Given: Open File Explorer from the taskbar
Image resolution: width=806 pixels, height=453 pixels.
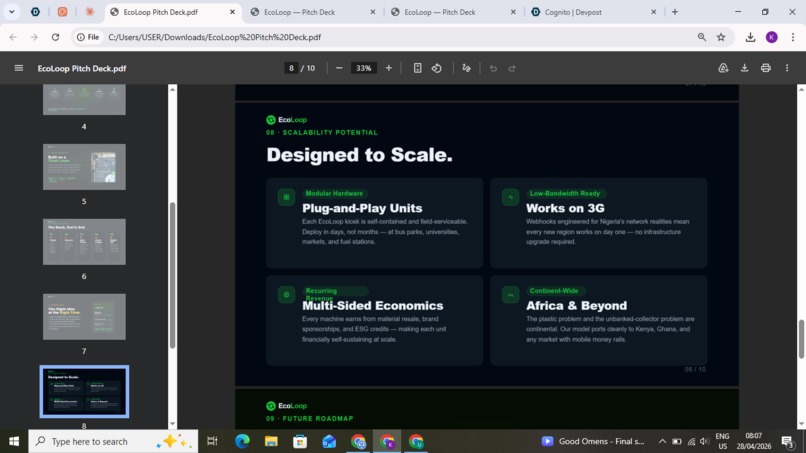Looking at the screenshot, I should pos(271,441).
